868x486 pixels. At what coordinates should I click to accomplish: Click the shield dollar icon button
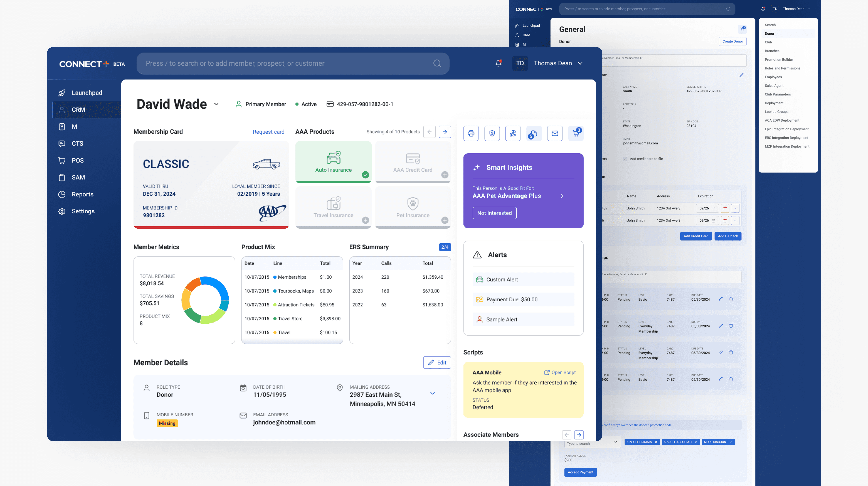coord(492,133)
